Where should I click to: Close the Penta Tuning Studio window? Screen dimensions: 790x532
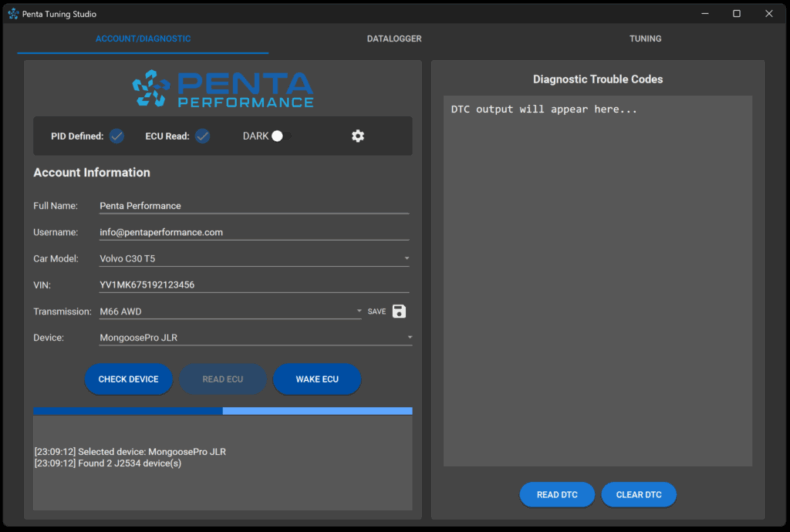pyautogui.click(x=769, y=14)
